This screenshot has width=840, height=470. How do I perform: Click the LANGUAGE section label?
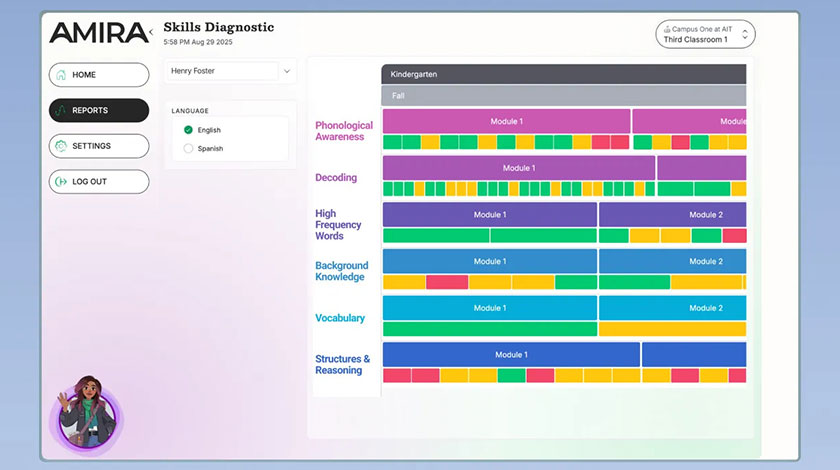(x=190, y=111)
